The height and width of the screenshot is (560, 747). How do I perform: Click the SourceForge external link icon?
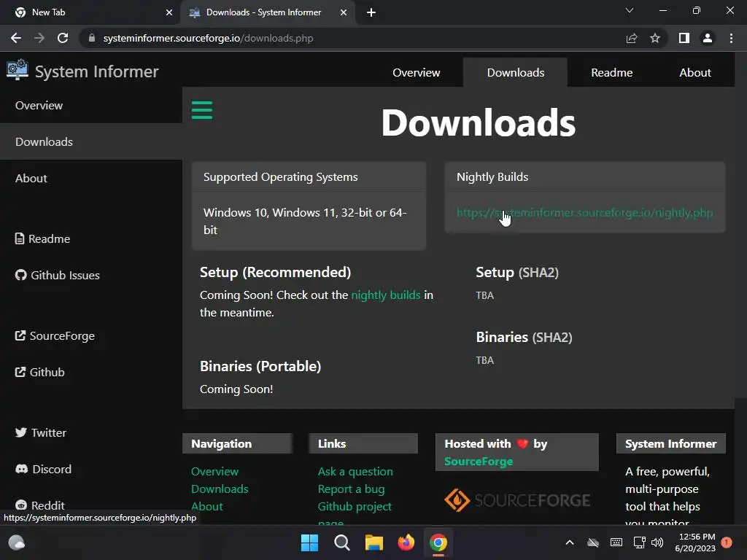point(20,335)
